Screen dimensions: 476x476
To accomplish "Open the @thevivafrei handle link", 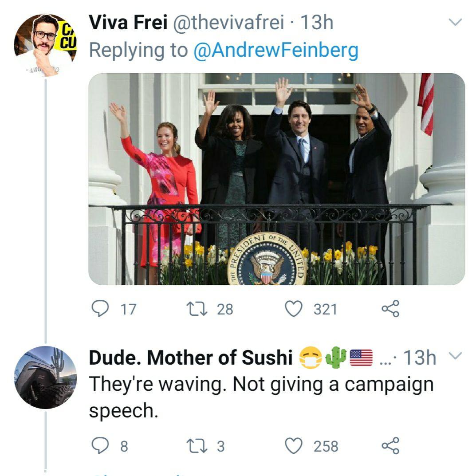I will coord(227,23).
